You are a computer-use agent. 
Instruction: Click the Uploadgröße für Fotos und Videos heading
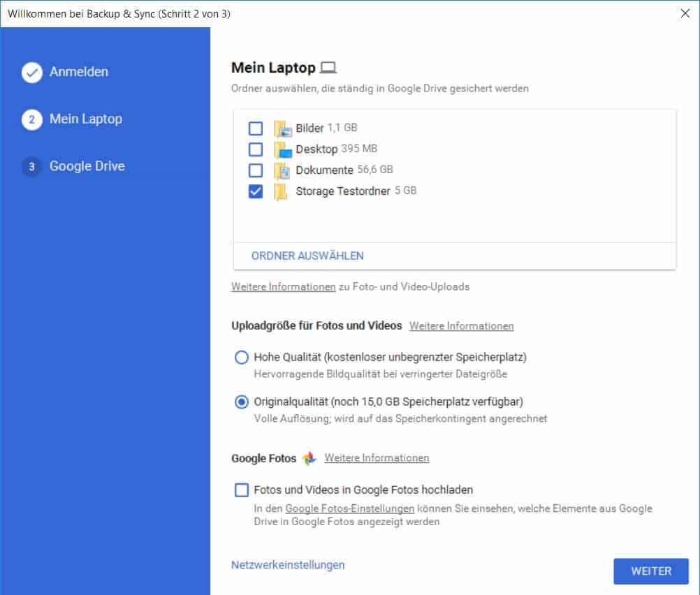tap(316, 326)
